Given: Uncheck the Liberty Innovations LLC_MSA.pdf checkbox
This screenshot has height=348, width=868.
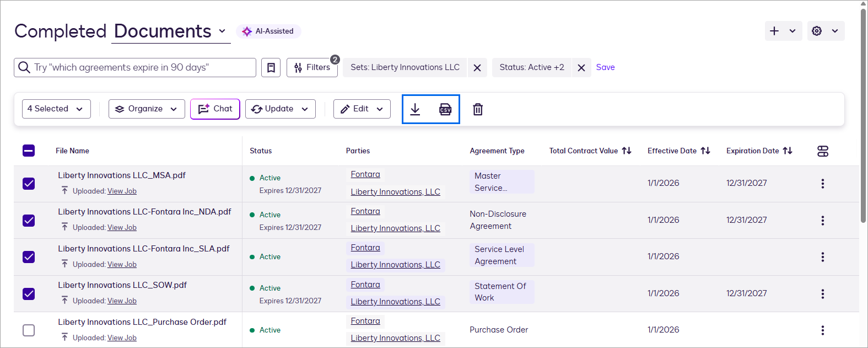Looking at the screenshot, I should point(29,184).
